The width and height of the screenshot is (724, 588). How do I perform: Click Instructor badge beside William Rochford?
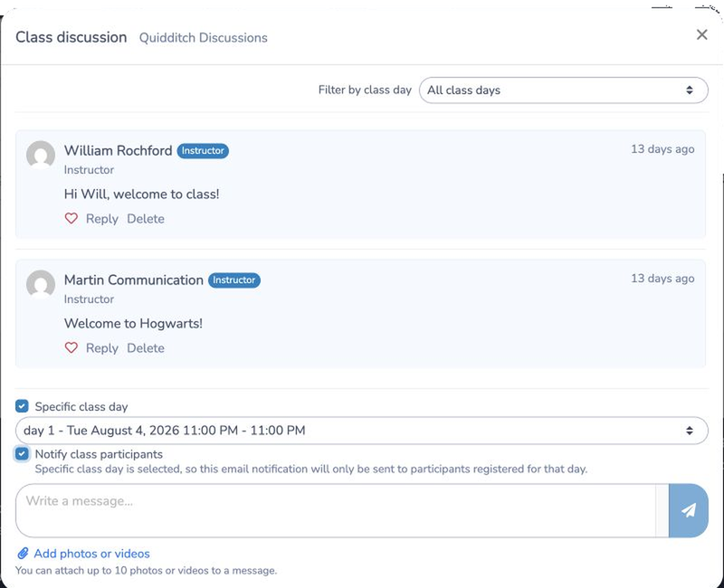click(x=203, y=150)
